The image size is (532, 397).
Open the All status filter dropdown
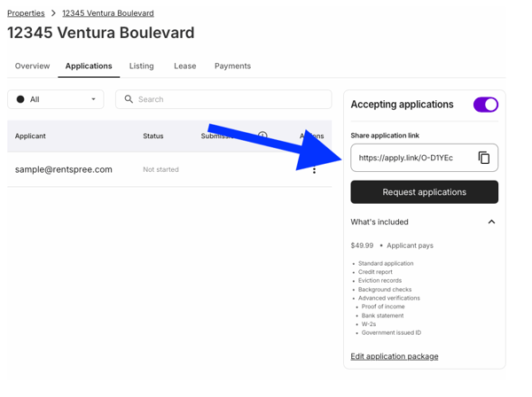tap(56, 99)
